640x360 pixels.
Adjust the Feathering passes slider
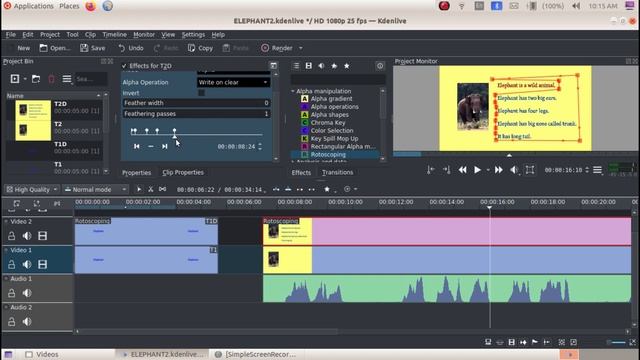coord(196,113)
